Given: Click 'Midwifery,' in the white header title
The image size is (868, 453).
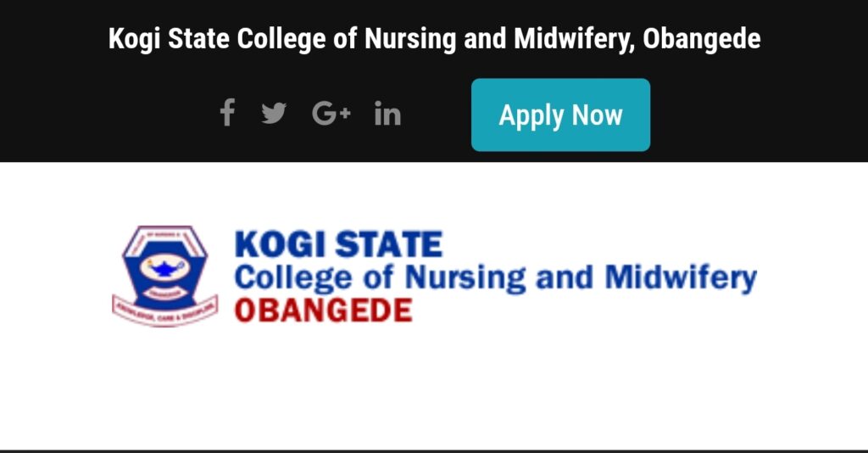Looking at the screenshot, I should pos(575,39).
